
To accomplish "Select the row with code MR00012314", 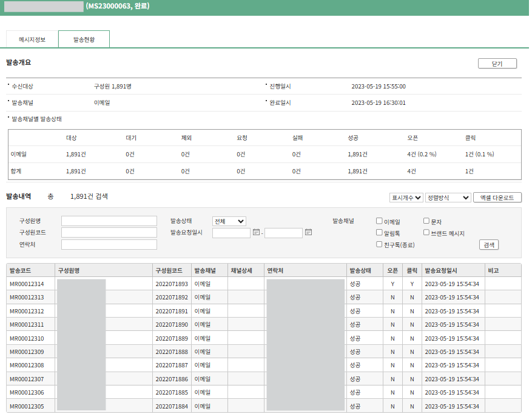I will [x=27, y=284].
